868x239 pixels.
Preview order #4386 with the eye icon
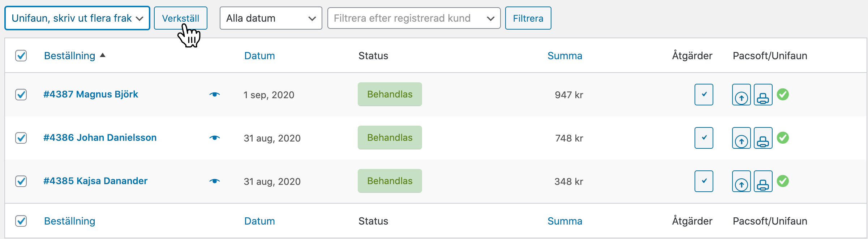[215, 138]
